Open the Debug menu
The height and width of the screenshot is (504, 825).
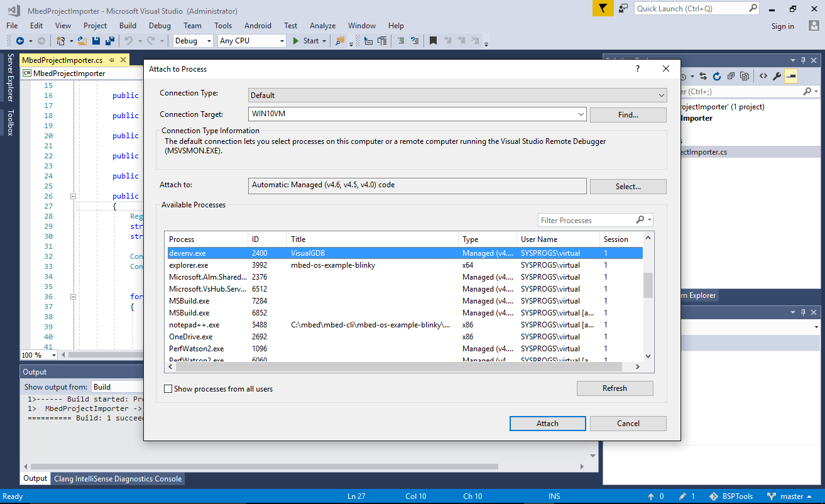pos(160,26)
